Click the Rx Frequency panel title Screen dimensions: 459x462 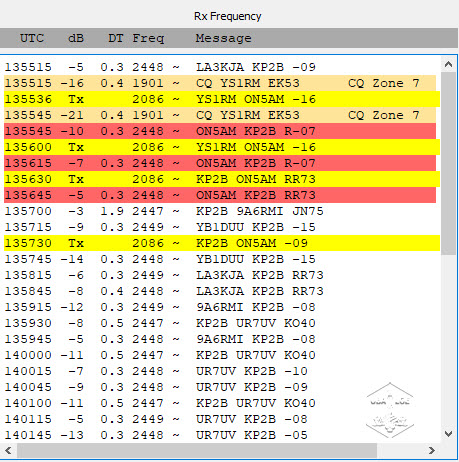[x=228, y=16]
